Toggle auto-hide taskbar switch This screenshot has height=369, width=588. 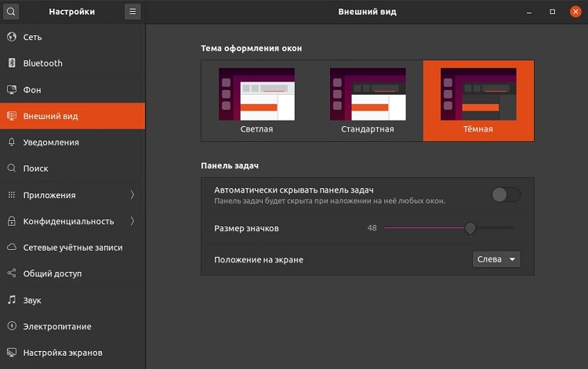point(506,195)
